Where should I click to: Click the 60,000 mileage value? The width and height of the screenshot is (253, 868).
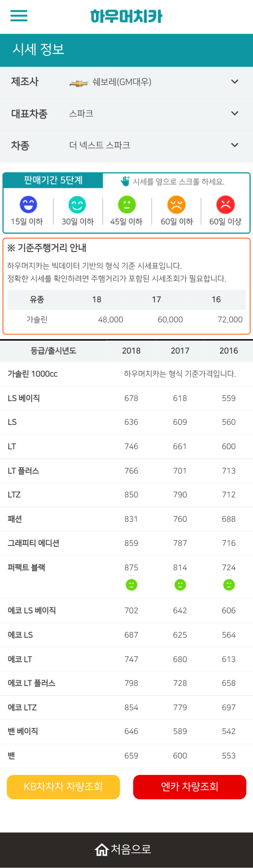pyautogui.click(x=170, y=320)
